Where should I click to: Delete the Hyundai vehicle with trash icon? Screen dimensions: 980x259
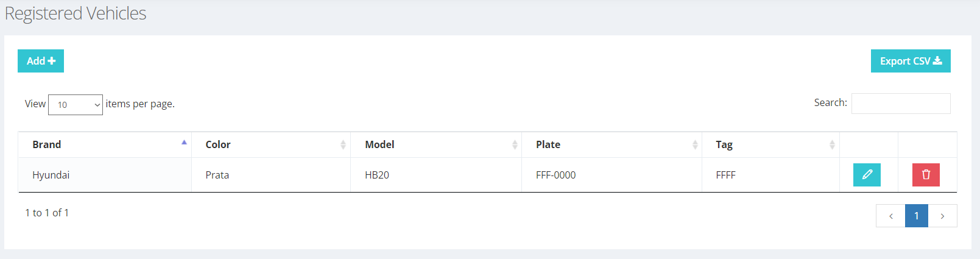point(926,175)
